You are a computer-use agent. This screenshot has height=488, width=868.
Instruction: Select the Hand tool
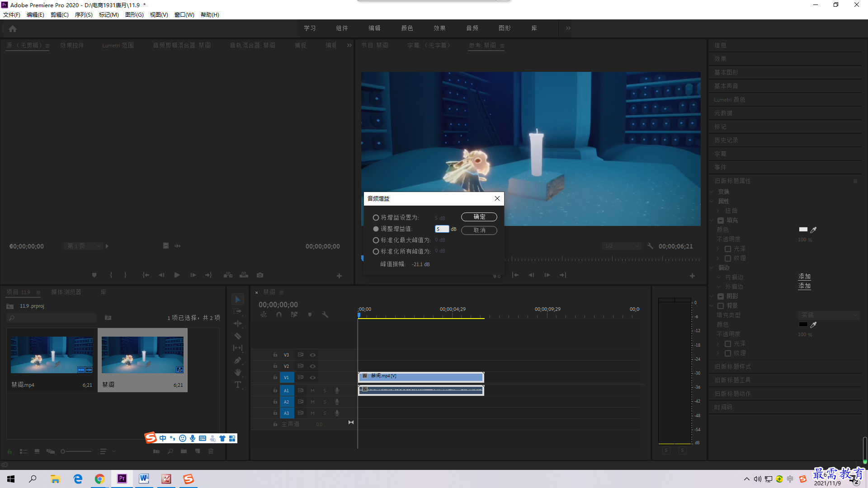coord(238,372)
